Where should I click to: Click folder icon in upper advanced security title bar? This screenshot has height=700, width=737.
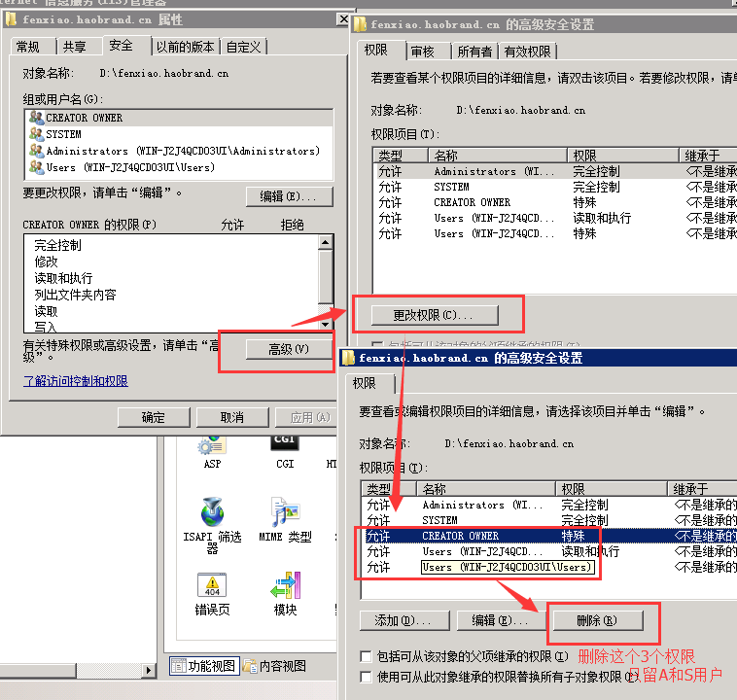coord(360,24)
